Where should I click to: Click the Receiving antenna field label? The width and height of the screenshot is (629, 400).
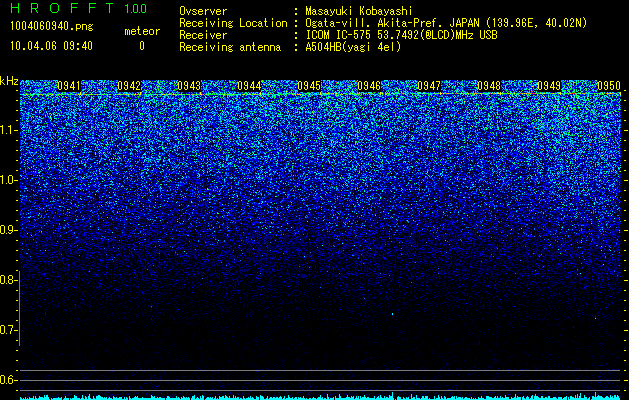(x=230, y=47)
